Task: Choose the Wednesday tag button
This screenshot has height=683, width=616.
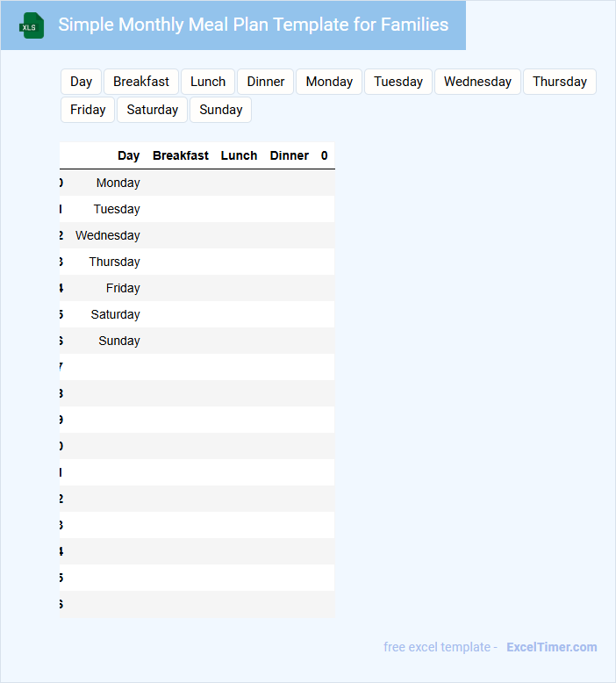Action: click(477, 82)
